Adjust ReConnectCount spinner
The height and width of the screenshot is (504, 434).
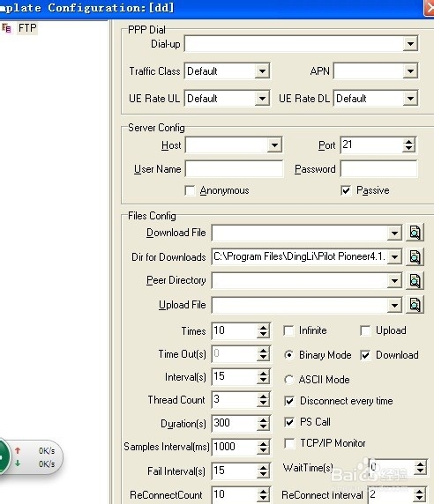pos(263,494)
